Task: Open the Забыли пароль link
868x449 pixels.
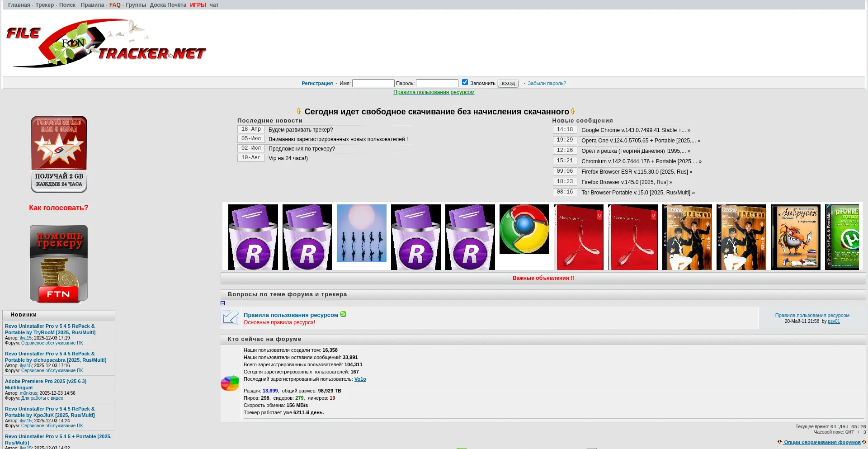Action: (x=547, y=83)
